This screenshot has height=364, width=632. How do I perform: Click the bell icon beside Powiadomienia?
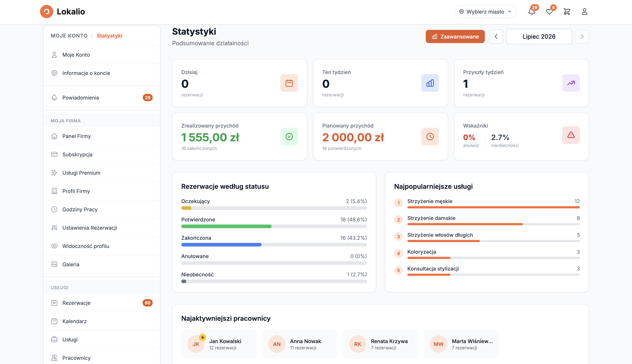[x=54, y=98]
